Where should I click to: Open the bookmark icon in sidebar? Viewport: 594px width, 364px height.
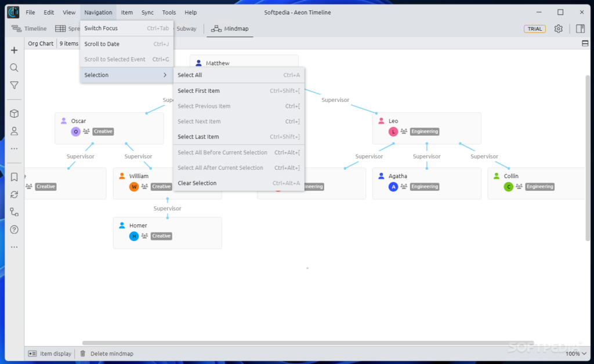[x=14, y=177]
